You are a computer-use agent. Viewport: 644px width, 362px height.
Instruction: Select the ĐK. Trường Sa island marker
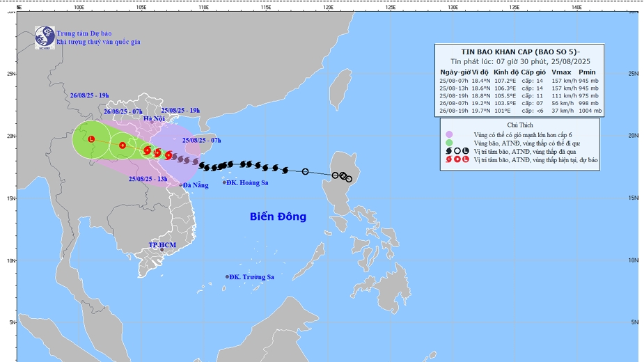(x=227, y=276)
